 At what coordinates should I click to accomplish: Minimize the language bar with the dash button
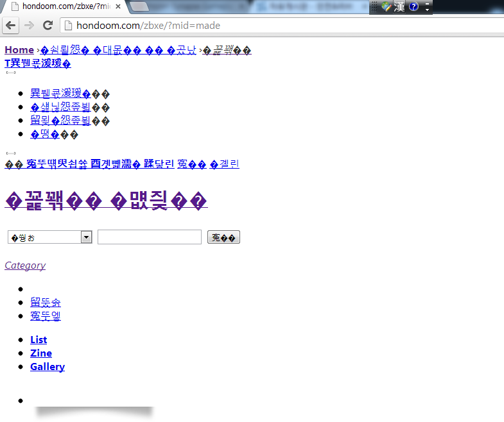point(427,4)
